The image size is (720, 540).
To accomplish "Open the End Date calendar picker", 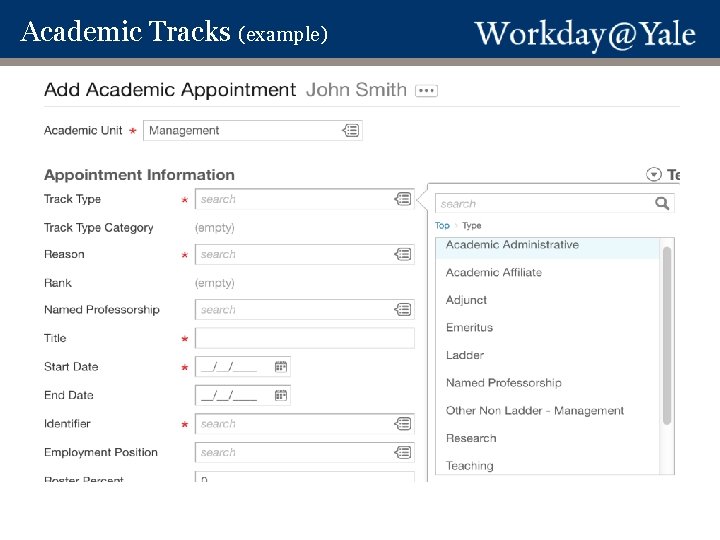I will click(281, 395).
